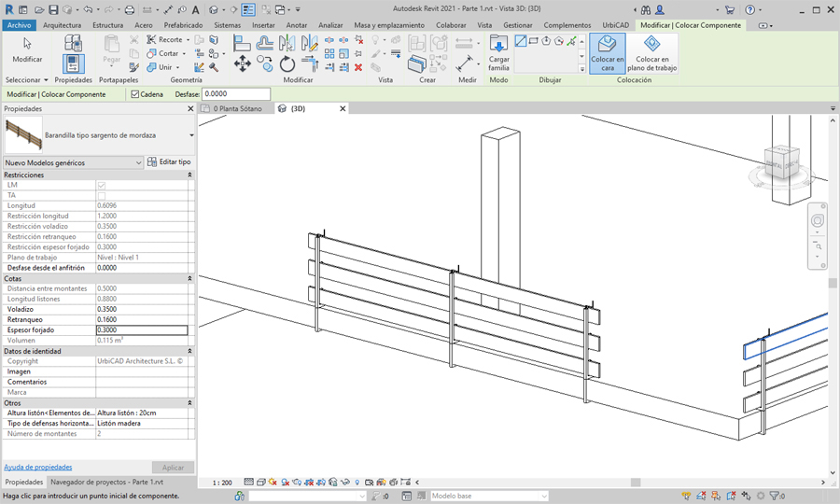Viewport: 840px width, 504px height.
Task: Open the Arquitectura ribbon tab
Action: (x=62, y=25)
